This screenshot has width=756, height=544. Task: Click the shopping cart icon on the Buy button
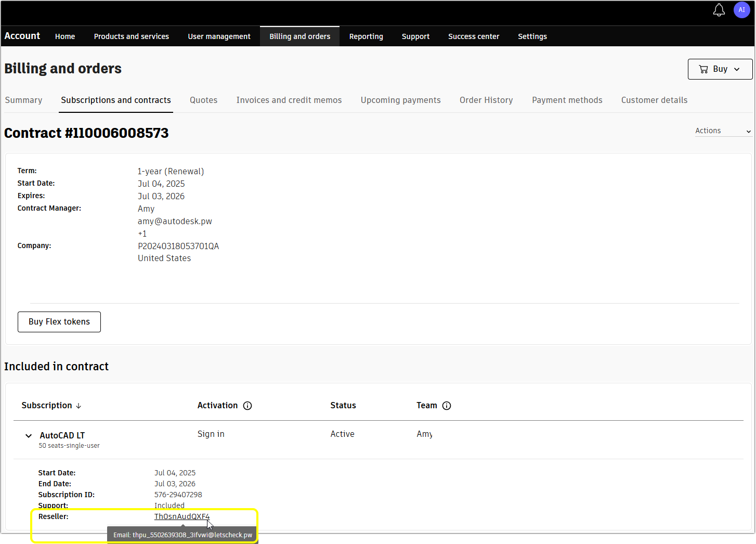point(705,69)
